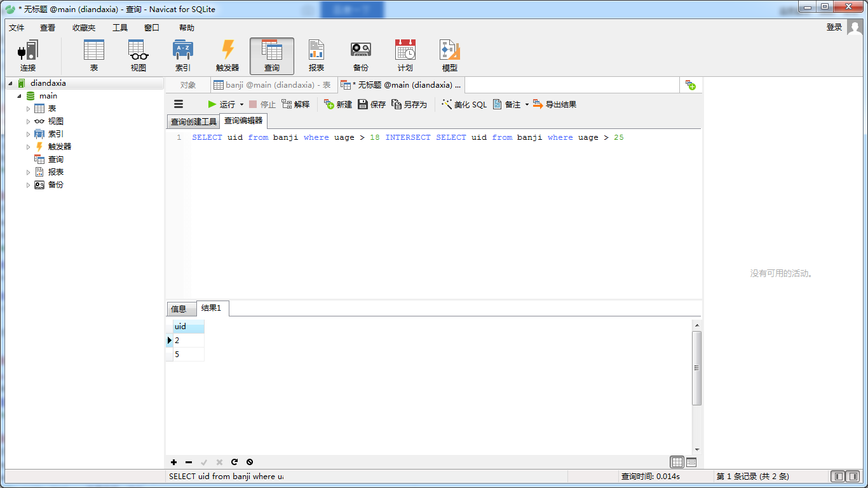Viewport: 868px width, 488px height.
Task: Select the 无标题 @main query tab
Action: [x=401, y=85]
